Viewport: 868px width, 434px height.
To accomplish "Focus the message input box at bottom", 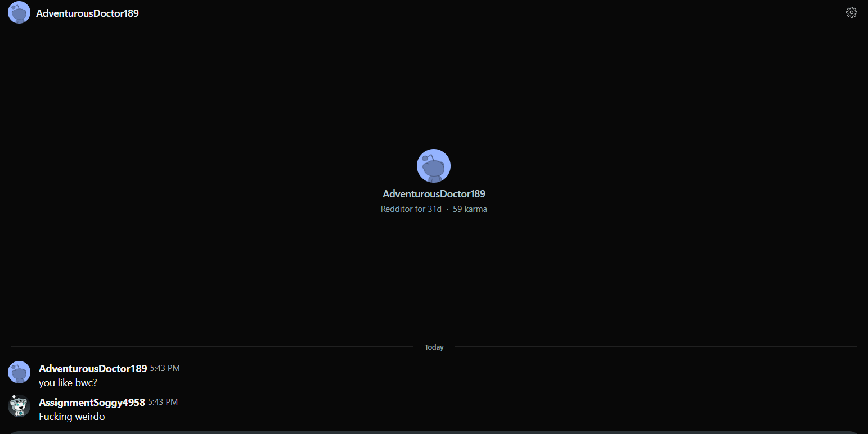I will (x=433, y=432).
